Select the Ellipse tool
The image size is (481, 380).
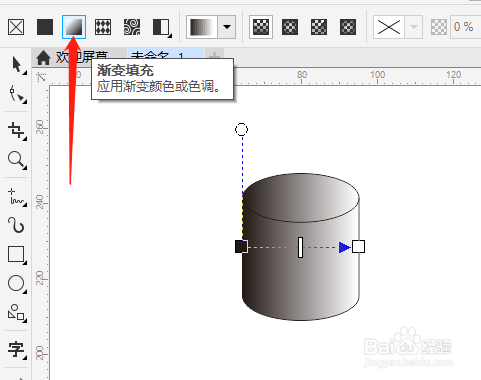[17, 284]
